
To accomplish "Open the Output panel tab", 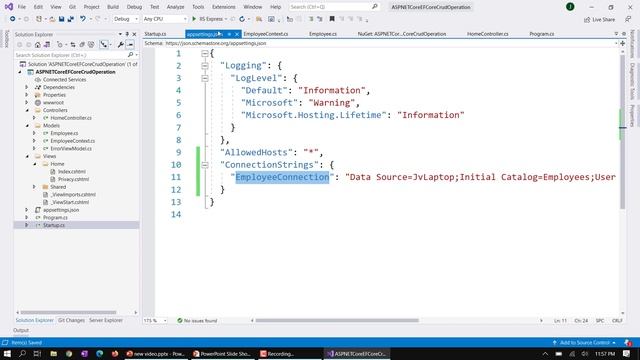I will click(x=21, y=330).
